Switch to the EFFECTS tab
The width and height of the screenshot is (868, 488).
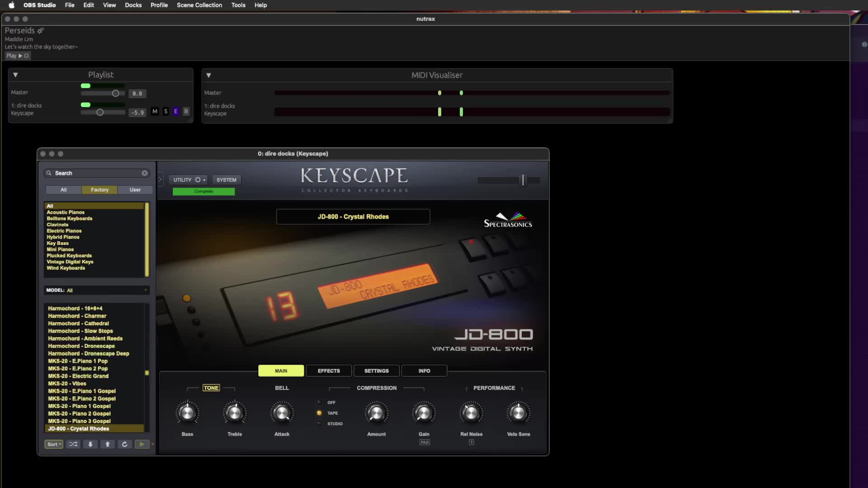(328, 371)
